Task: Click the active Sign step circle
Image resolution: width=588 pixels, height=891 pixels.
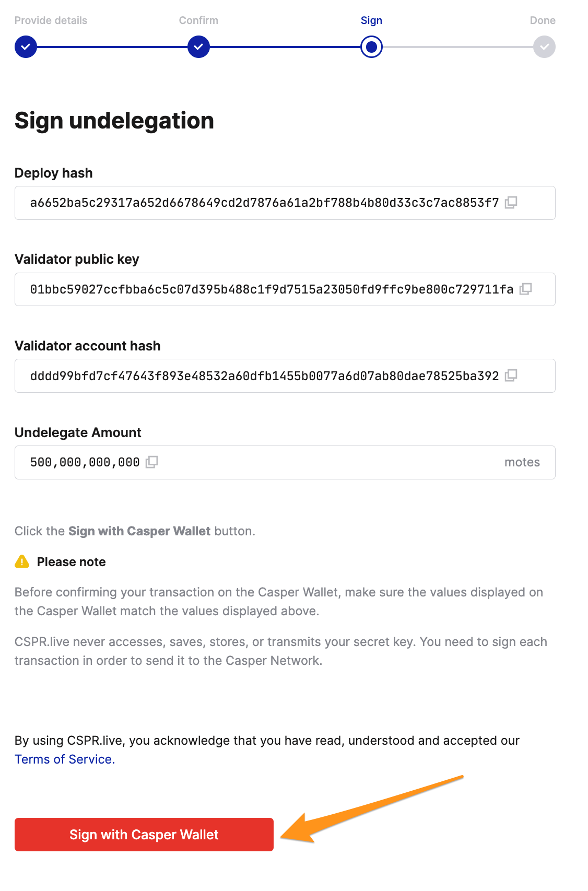Action: 371,47
